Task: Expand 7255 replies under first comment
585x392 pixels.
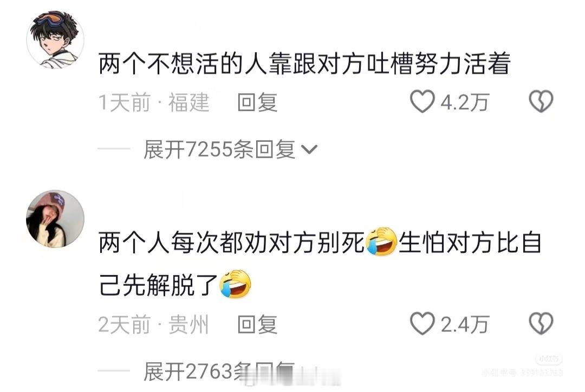Action: [219, 149]
